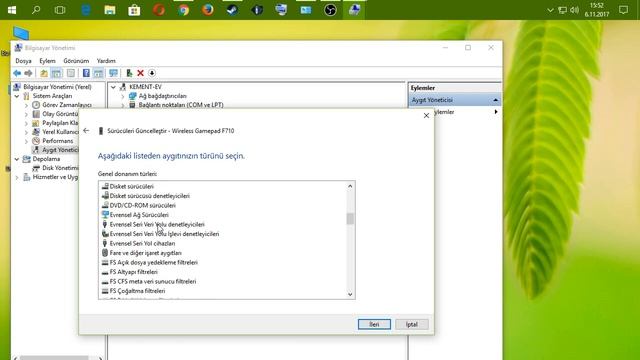This screenshot has width=640, height=360.
Task: Click hardware list scrollbar down arrow
Action: 350,294
